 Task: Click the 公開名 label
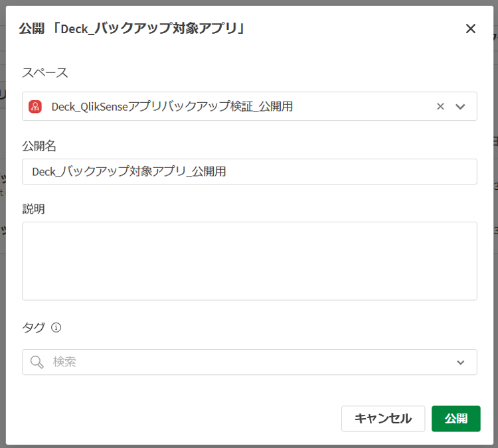coord(39,146)
